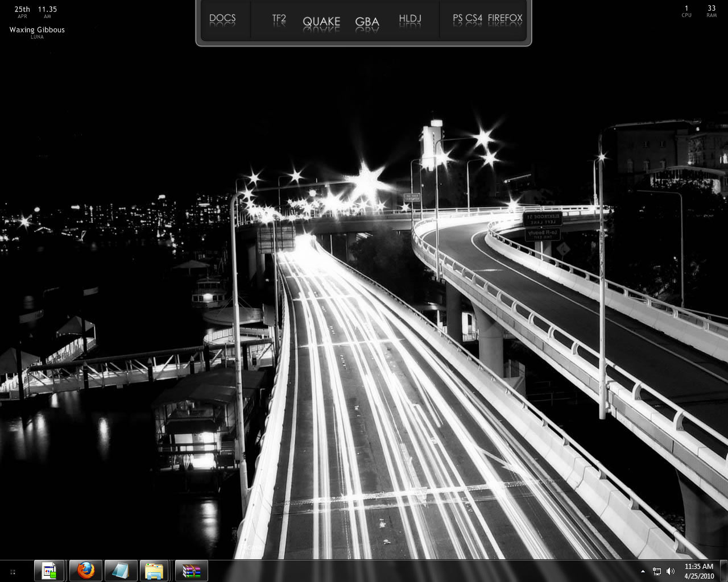Show hidden system tray icons

(643, 571)
